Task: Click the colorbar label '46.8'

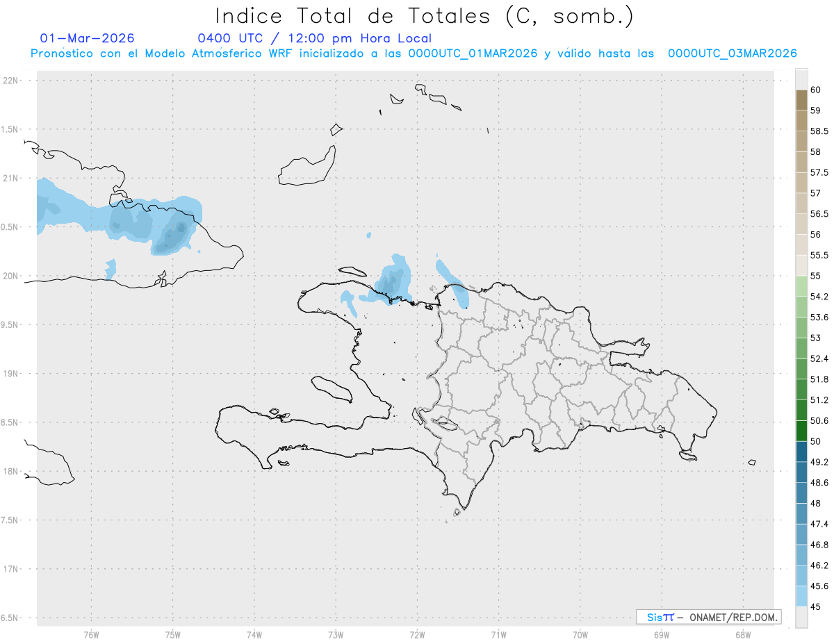Action: (819, 545)
